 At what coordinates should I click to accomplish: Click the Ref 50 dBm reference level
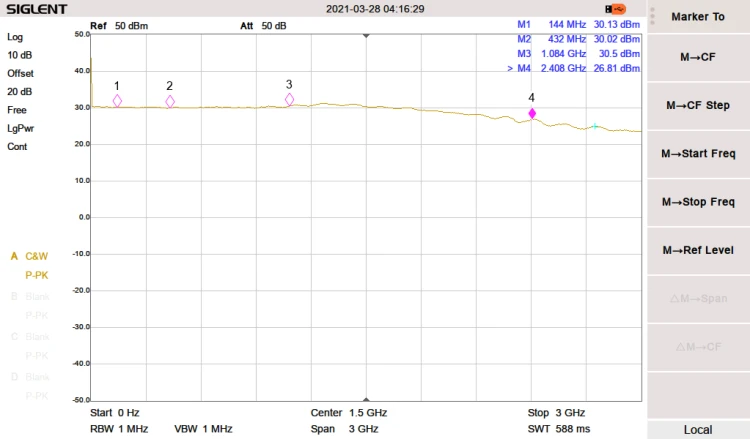tap(119, 26)
